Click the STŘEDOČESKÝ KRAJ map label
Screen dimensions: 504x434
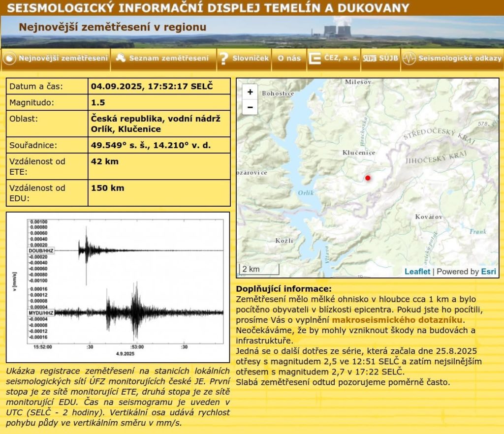[439, 135]
